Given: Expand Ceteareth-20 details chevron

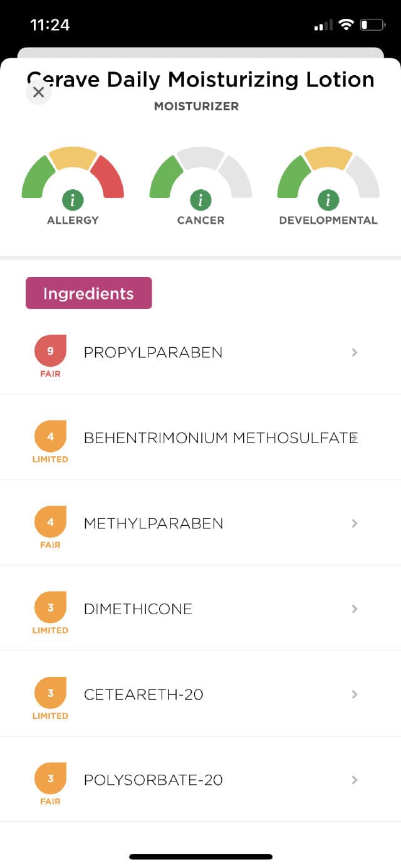Looking at the screenshot, I should (355, 694).
